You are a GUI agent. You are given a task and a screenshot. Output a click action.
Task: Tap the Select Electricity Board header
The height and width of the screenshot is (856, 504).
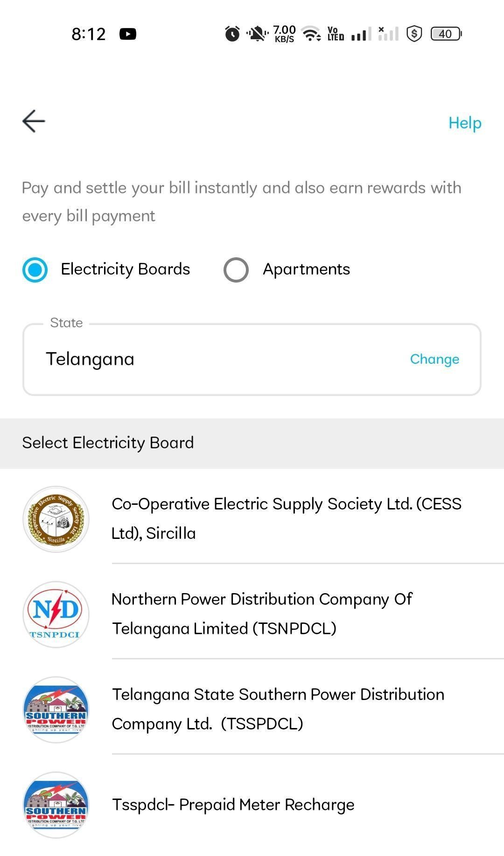pos(108,443)
